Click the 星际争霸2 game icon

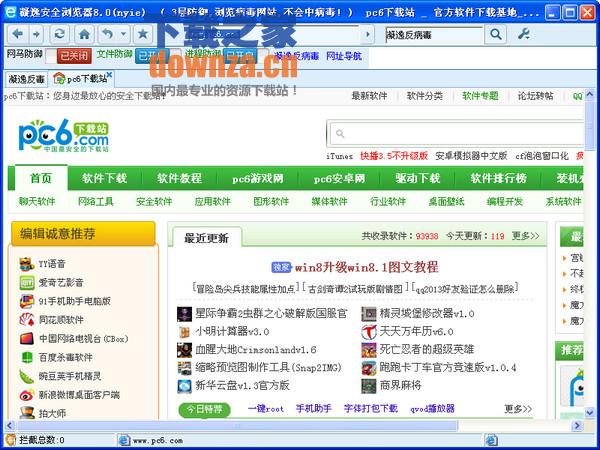click(x=184, y=314)
